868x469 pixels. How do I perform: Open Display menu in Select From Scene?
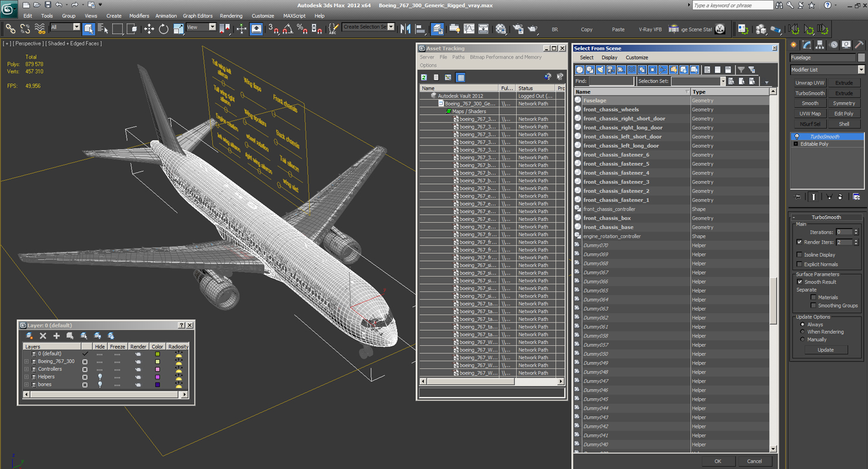click(x=609, y=57)
